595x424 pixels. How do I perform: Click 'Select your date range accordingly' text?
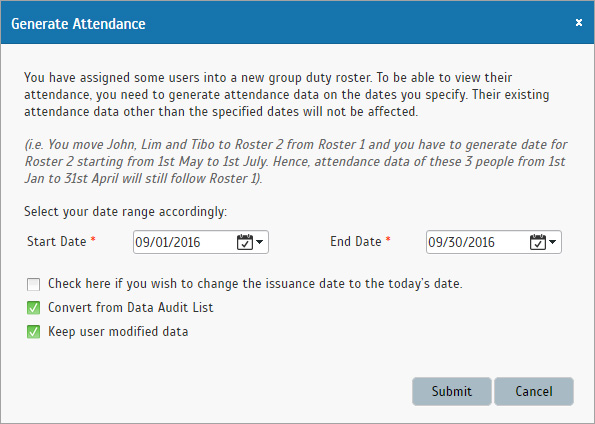pyautogui.click(x=126, y=211)
